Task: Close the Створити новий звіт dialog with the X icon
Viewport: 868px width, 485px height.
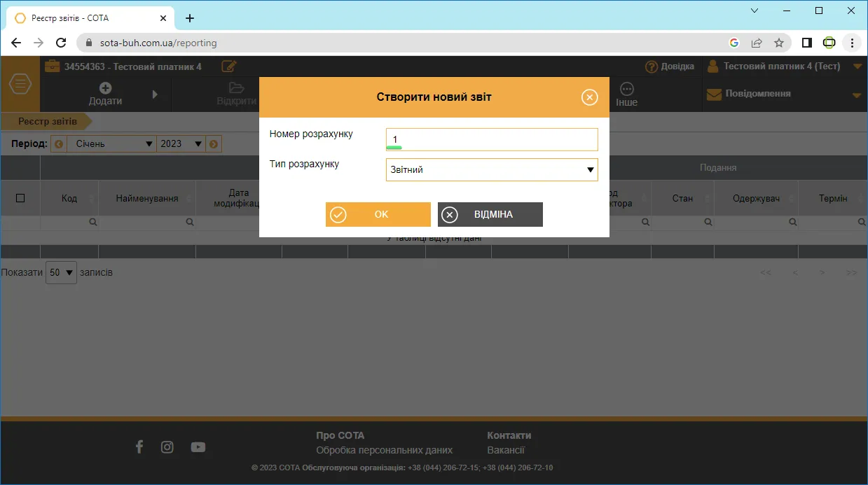Action: click(x=590, y=97)
